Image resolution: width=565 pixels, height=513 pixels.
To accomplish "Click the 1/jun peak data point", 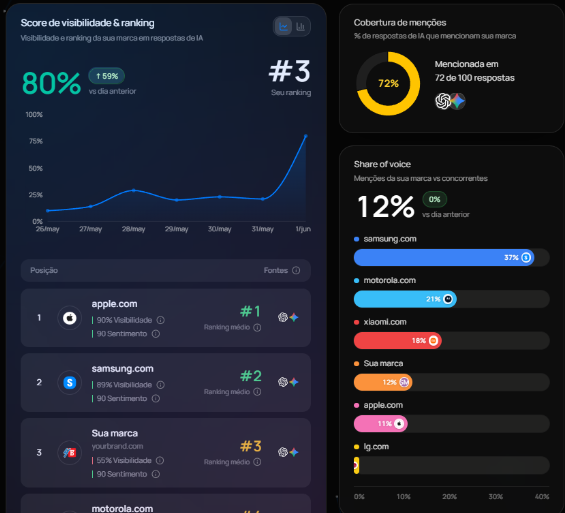I will tap(306, 136).
